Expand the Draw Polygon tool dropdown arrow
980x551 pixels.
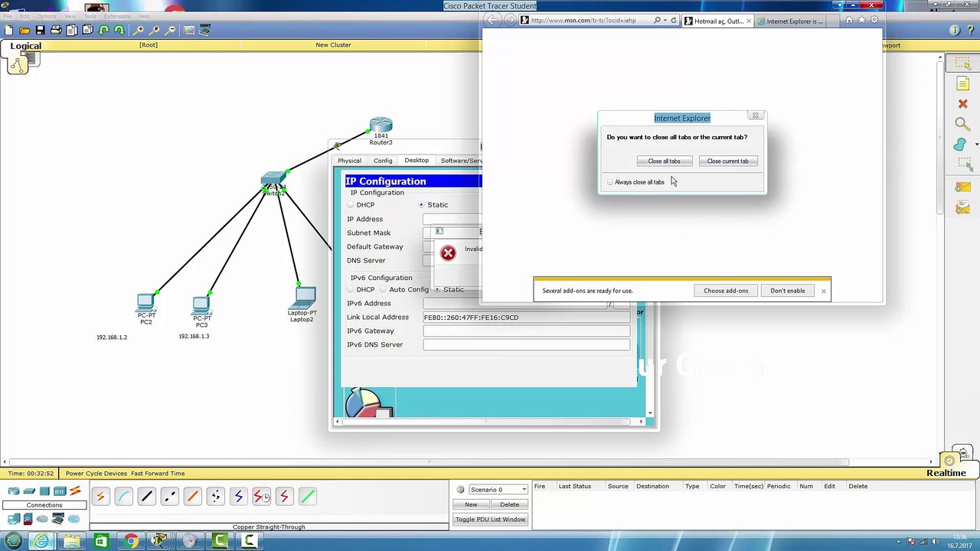(976, 145)
